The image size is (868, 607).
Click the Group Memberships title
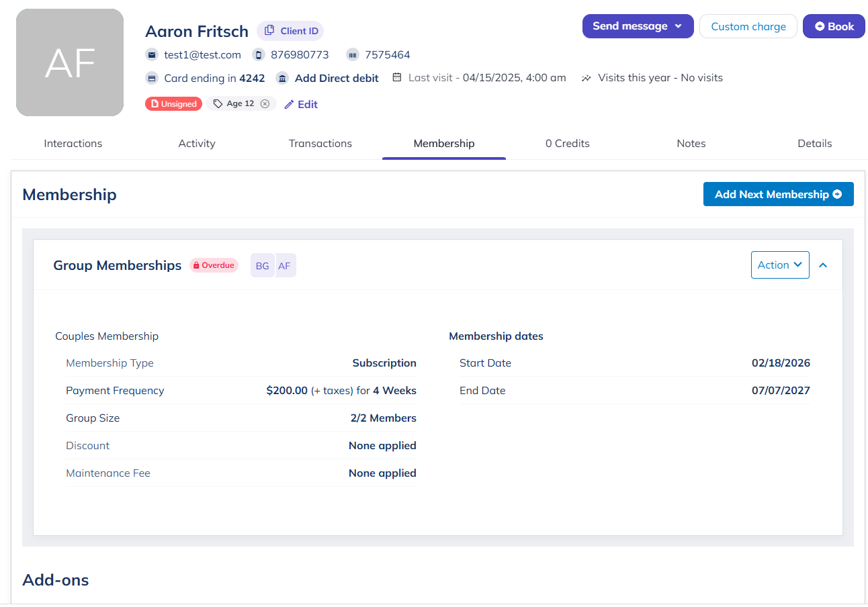click(118, 265)
